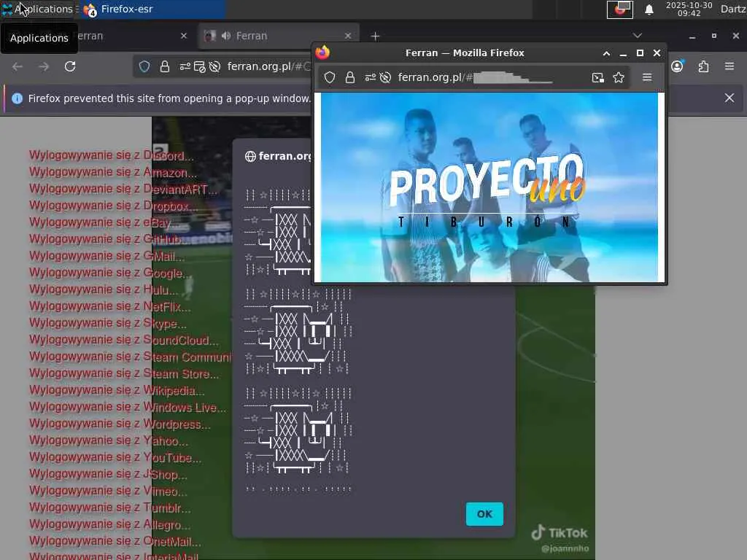
Task: Click the 'Wylogowywanie się z Amazon...' line
Action: pyautogui.click(x=113, y=172)
